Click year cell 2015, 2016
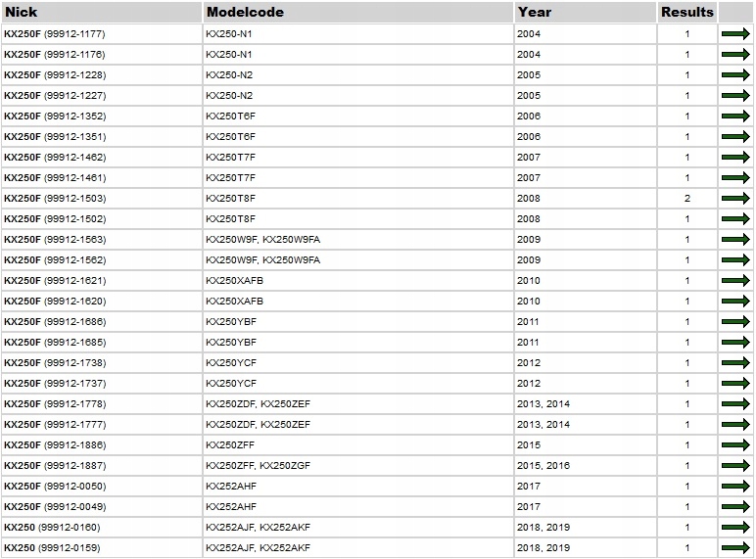This screenshot has height=559, width=756. tap(543, 466)
